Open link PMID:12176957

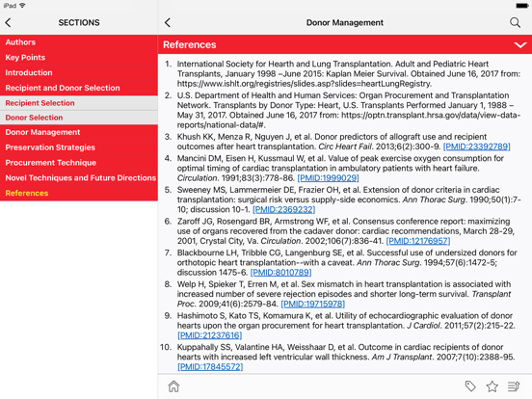(418, 241)
